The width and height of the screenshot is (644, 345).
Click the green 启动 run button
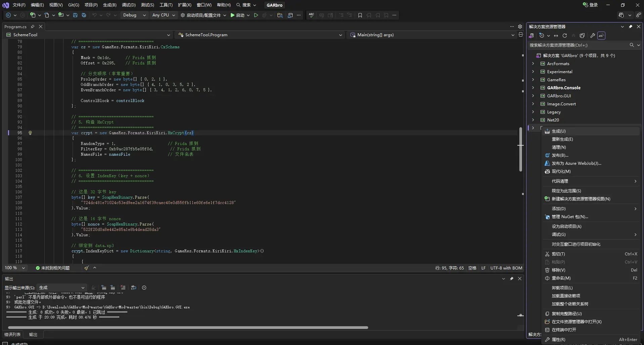coord(237,15)
